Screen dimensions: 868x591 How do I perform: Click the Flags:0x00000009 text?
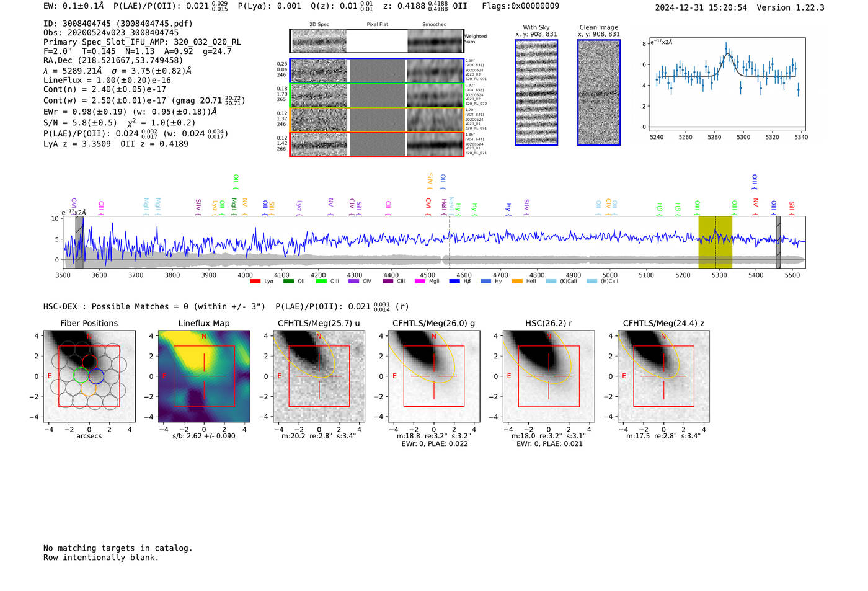[520, 6]
